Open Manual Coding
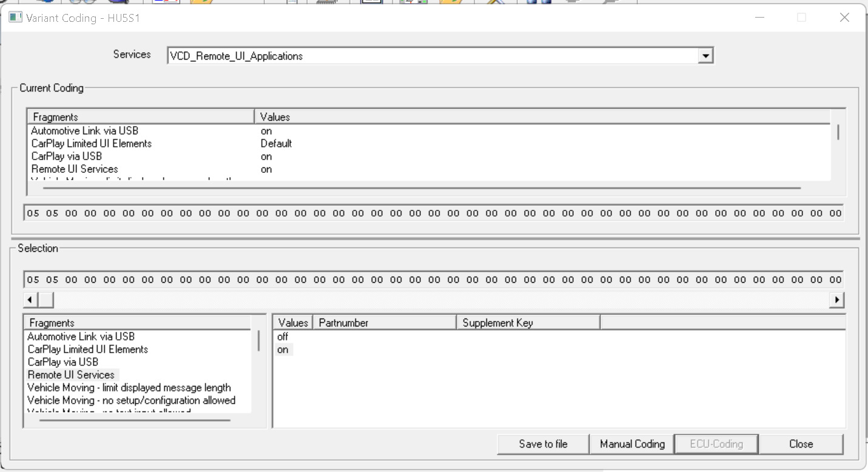The height and width of the screenshot is (472, 868). [x=632, y=444]
